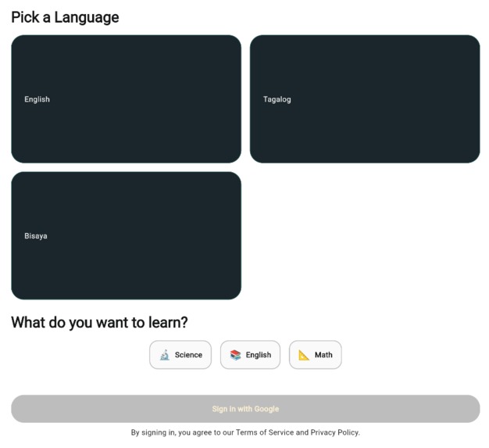Sign in with Google
Image resolution: width=489 pixels, height=448 pixels.
(245, 409)
